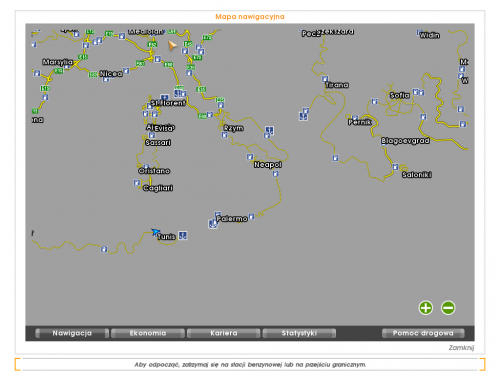Image resolution: width=500 pixels, height=375 pixels.
Task: Select the Sofia city label on map
Action: [400, 95]
